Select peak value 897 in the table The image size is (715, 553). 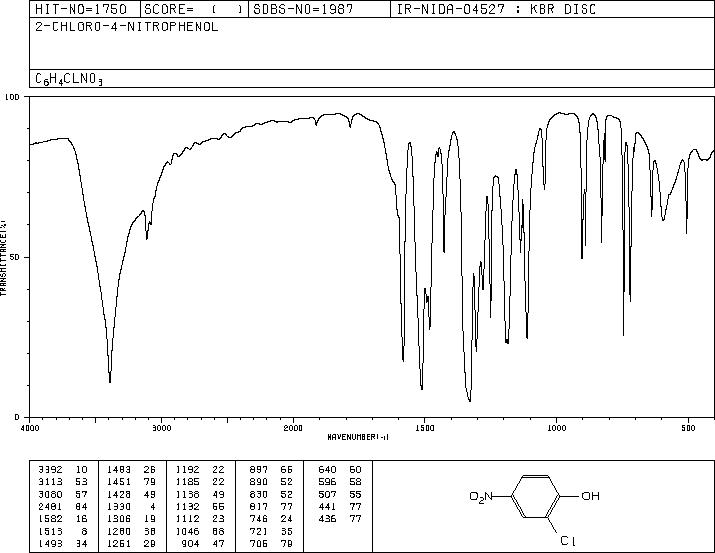pos(259,470)
